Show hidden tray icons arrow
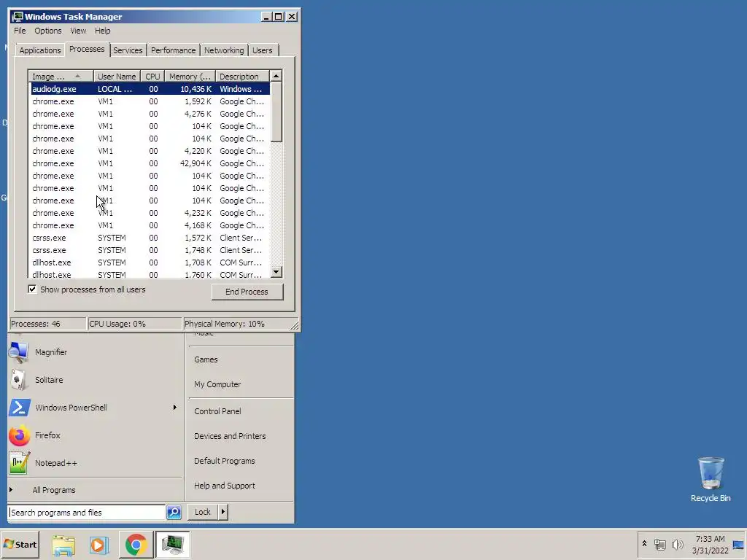Viewport: 747px width, 560px height. 644,544
